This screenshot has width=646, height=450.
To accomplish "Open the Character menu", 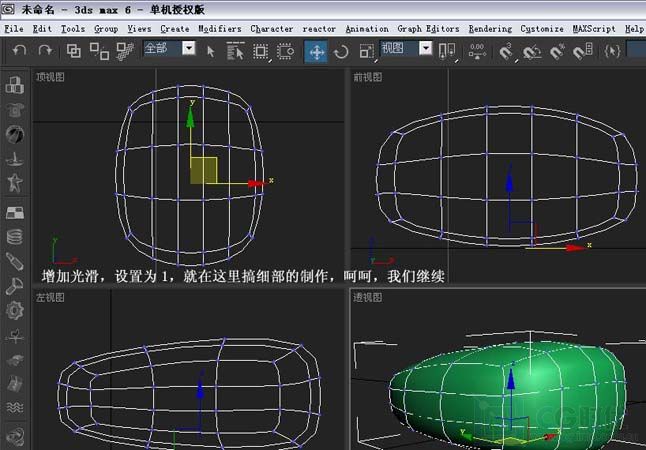I will [x=272, y=29].
